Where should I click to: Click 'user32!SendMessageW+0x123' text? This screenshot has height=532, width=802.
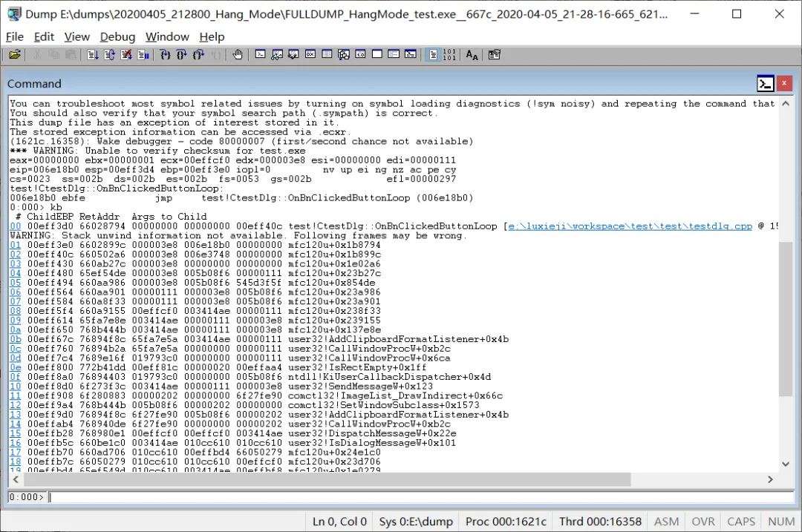[x=360, y=387]
